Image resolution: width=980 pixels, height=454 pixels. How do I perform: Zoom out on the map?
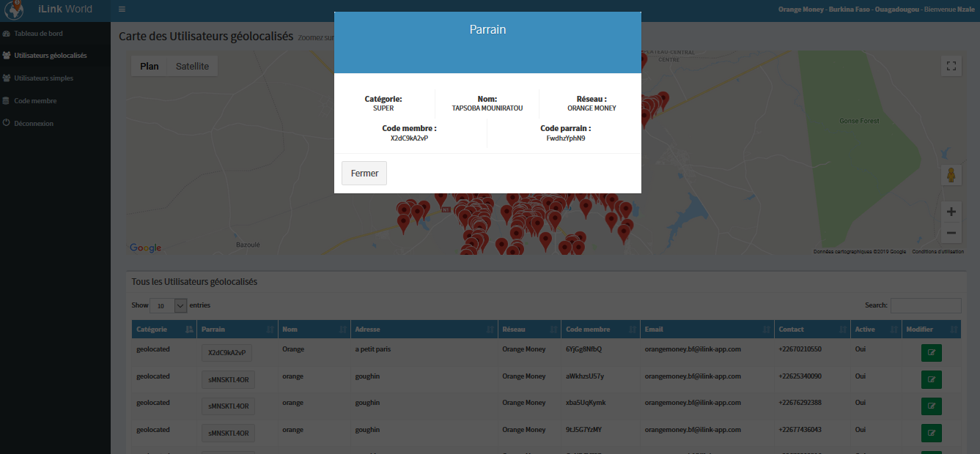(x=951, y=234)
